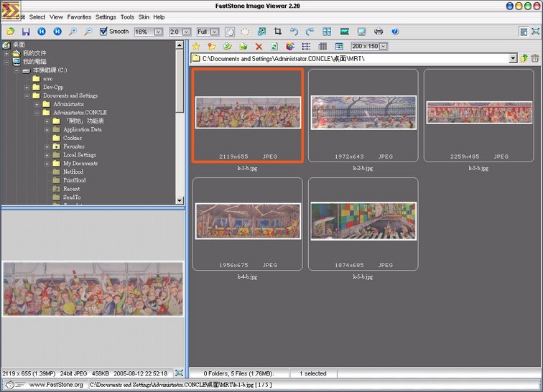The height and width of the screenshot is (392, 543).
Task: Switch to thumbnail browser view icon
Action: pos(524,32)
